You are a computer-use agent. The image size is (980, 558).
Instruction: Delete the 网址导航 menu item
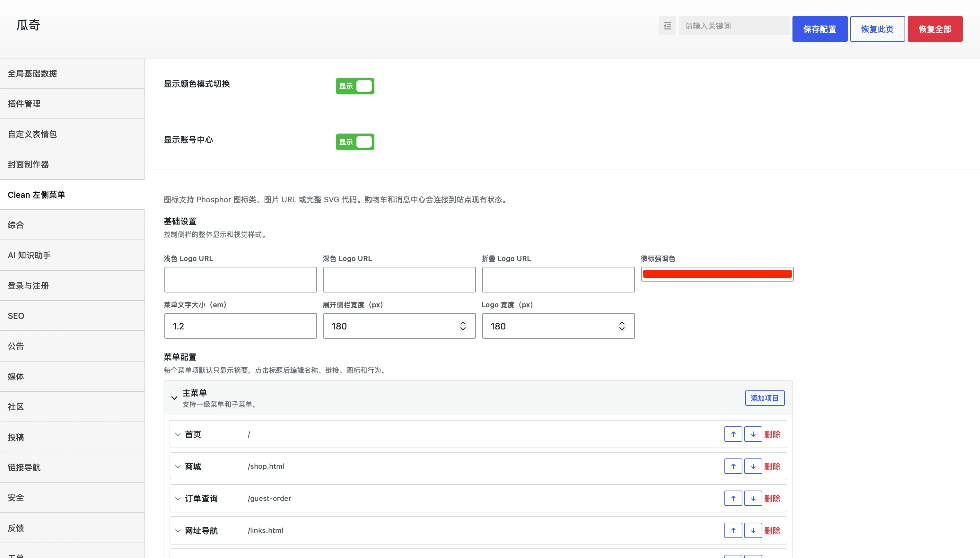772,531
